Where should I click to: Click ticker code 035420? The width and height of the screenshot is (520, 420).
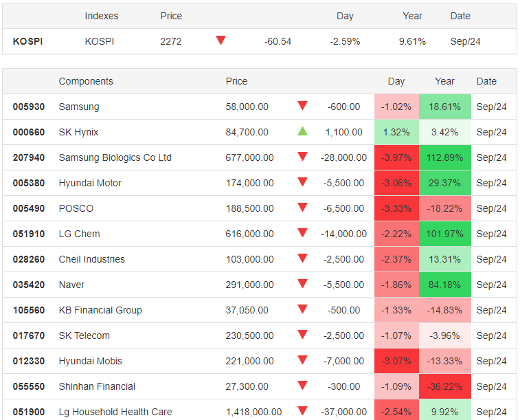tap(29, 285)
